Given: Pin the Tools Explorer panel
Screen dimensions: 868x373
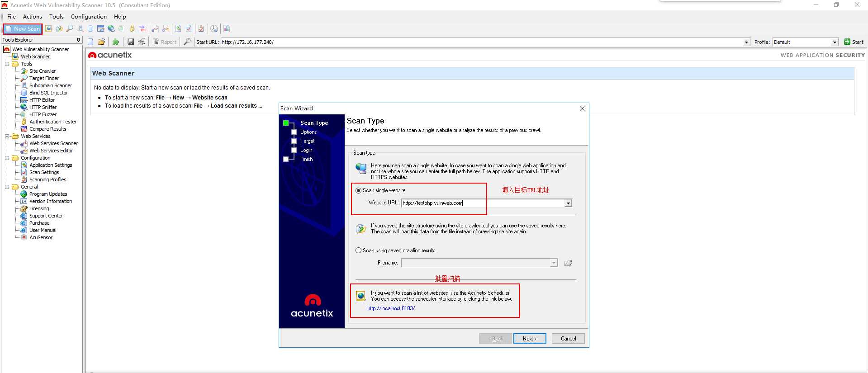Looking at the screenshot, I should pyautogui.click(x=78, y=40).
